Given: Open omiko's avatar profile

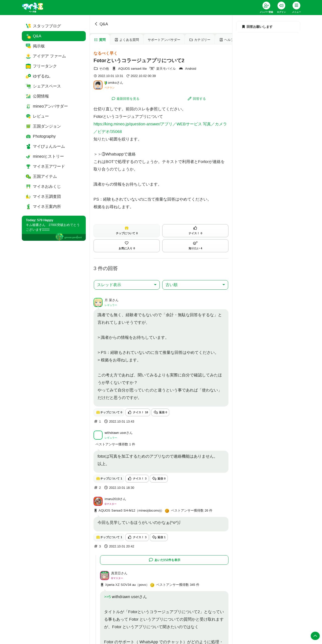Looking at the screenshot, I should pyautogui.click(x=98, y=85).
